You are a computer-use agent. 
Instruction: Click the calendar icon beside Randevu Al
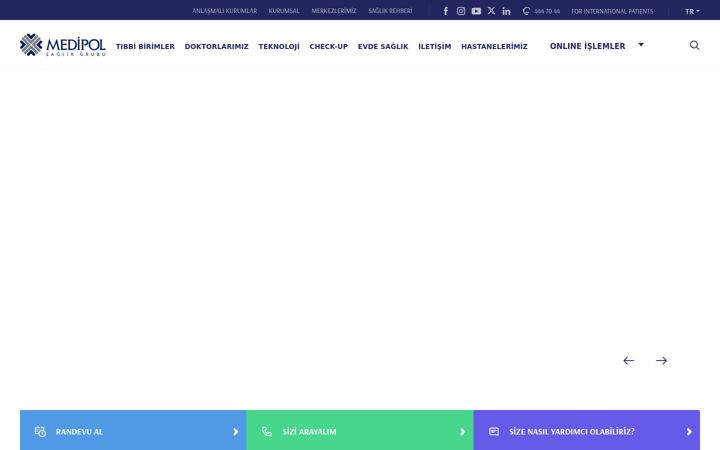(40, 431)
